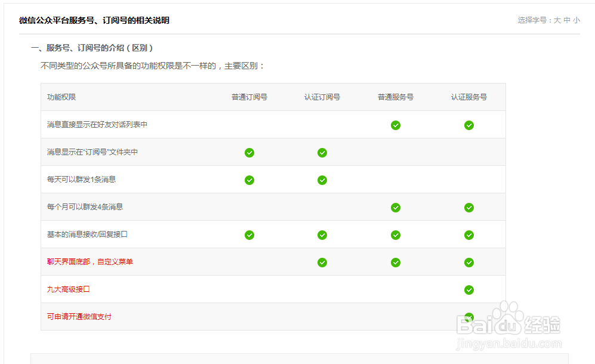Screen dimensions: 595x364
Task: Click row label 基本的消息接收/回复接口
Action: click(x=87, y=234)
